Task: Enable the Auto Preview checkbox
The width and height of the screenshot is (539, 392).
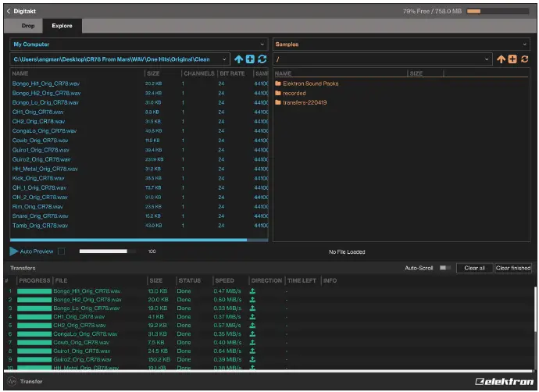Action: 62,251
